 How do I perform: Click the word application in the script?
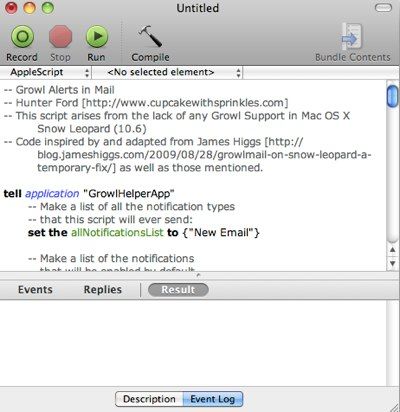tap(52, 194)
